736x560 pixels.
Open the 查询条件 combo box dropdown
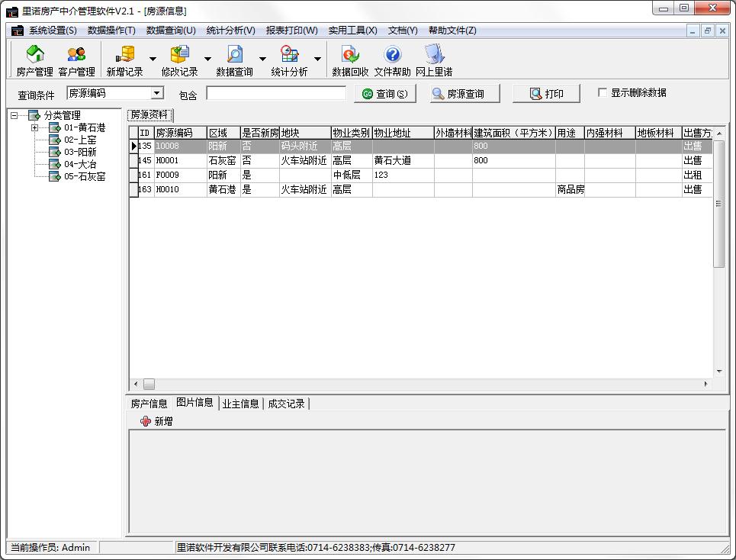pos(157,93)
